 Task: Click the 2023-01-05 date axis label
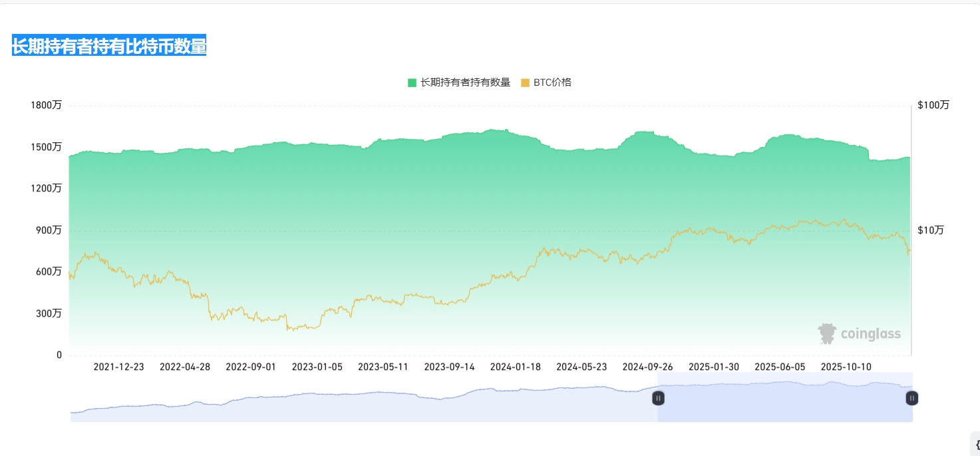(x=317, y=367)
